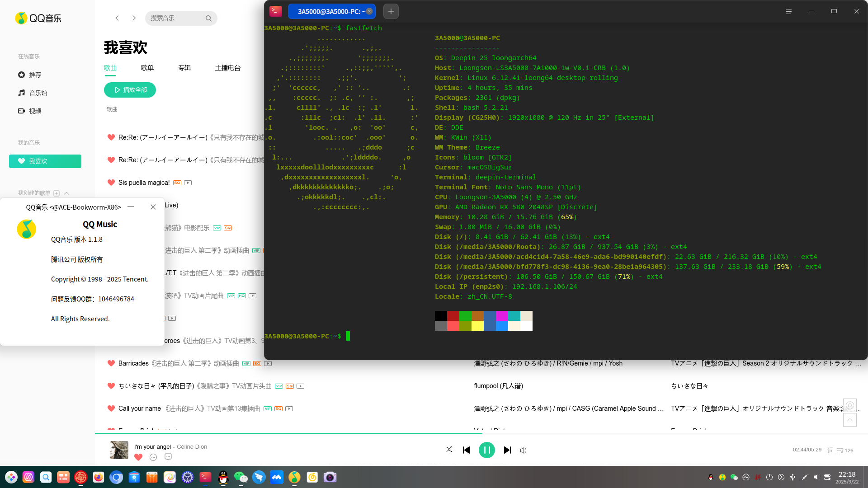This screenshot has width=868, height=488.
Task: Toggle shuffle play mode
Action: [449, 449]
